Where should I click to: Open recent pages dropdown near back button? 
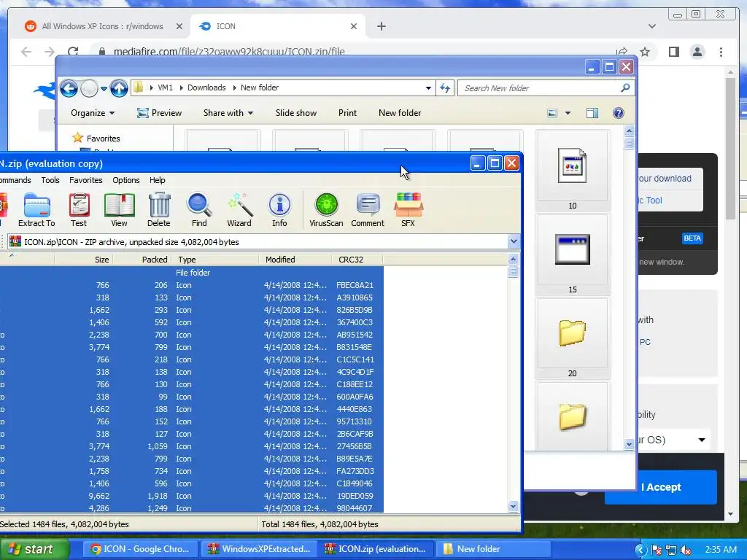point(104,88)
